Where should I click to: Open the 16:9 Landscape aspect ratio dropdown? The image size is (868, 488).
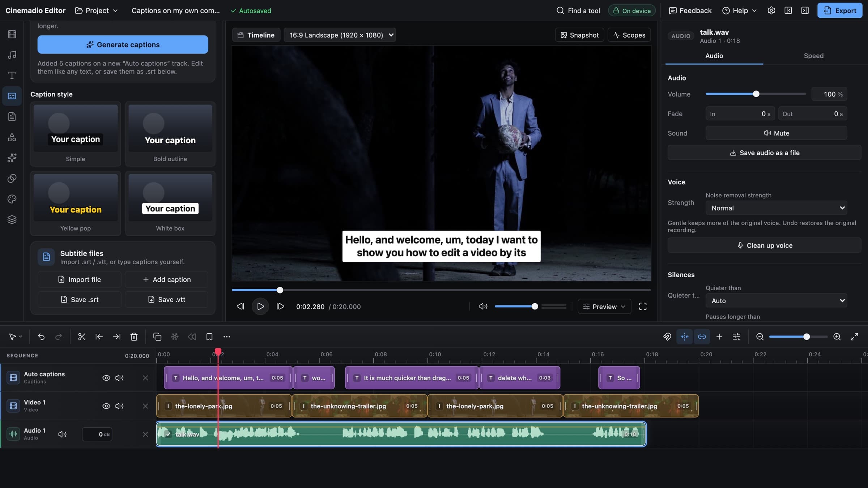click(340, 35)
